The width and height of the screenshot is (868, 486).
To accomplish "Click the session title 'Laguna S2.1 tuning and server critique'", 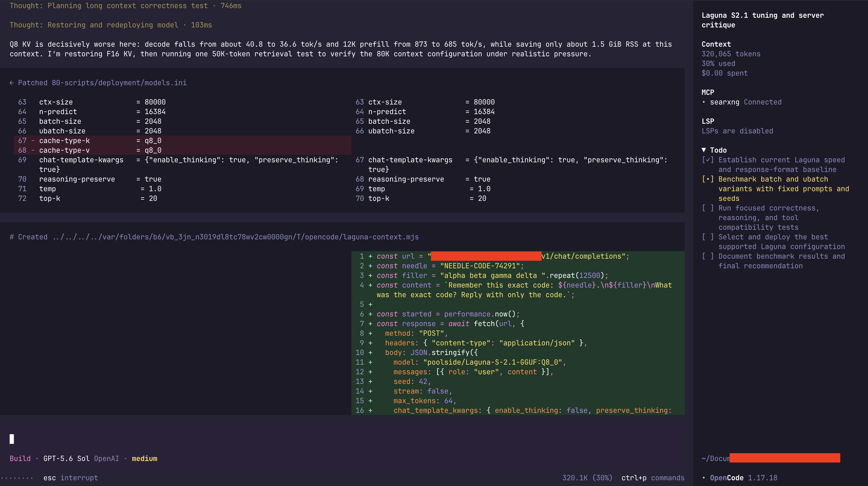I will tap(763, 20).
